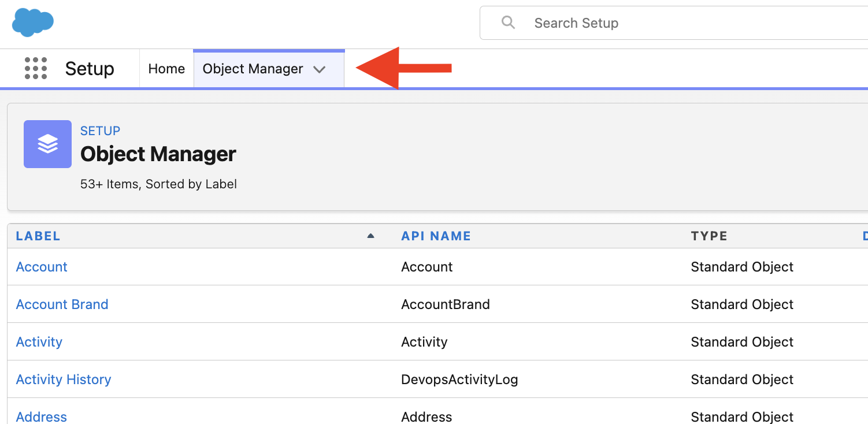Click the Label sort arrow icon
Screen dimensions: 868x424
coord(370,236)
